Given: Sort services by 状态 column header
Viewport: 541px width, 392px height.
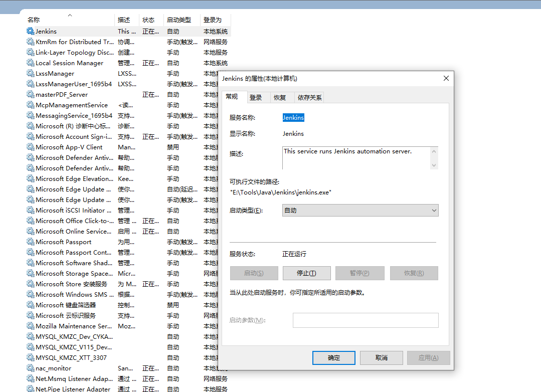Looking at the screenshot, I should pos(151,20).
